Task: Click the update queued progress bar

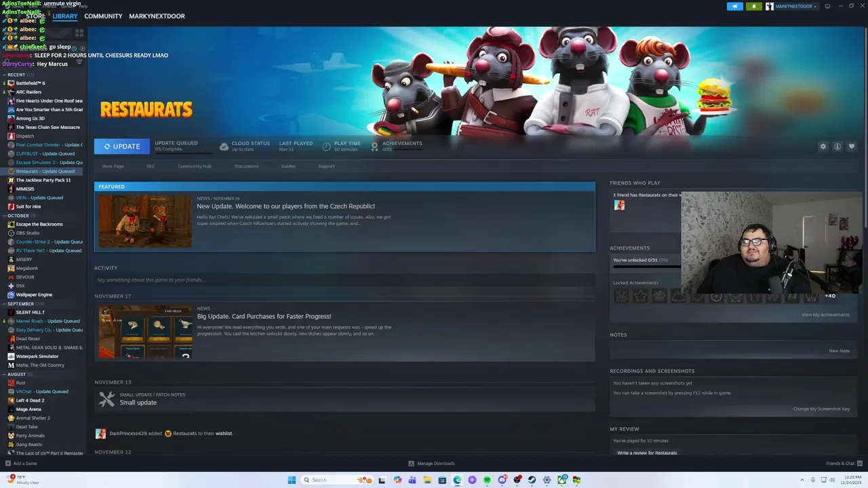Action: click(183, 152)
